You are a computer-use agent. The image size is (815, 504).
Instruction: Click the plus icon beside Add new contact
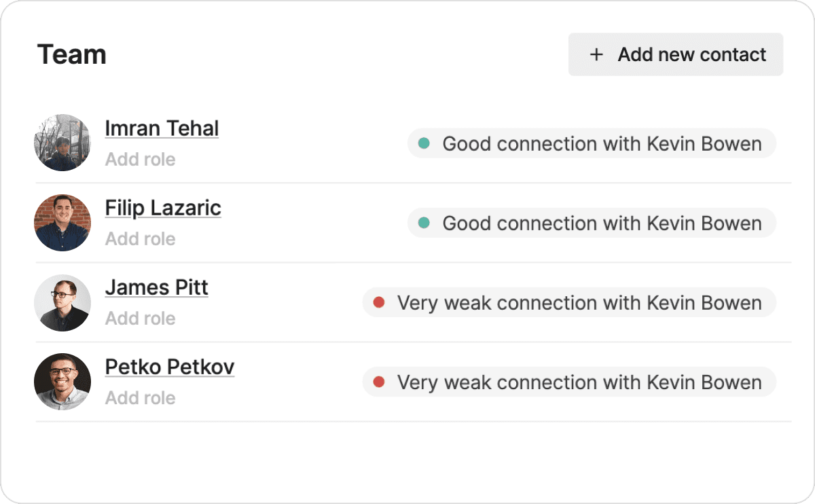point(596,54)
